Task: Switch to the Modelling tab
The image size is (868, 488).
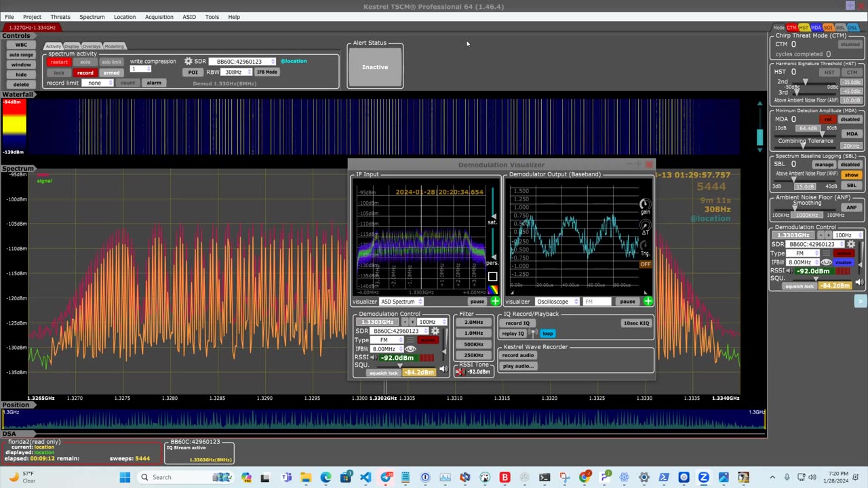Action: (114, 46)
